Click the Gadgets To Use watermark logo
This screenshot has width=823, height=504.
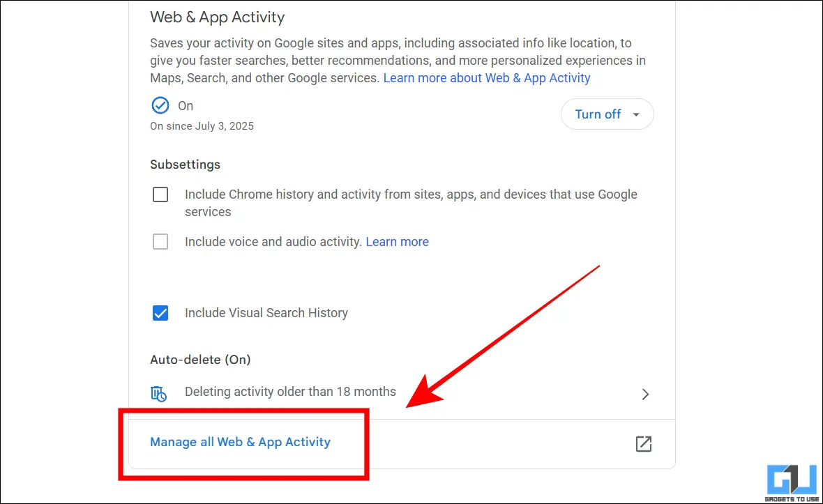coord(792,483)
